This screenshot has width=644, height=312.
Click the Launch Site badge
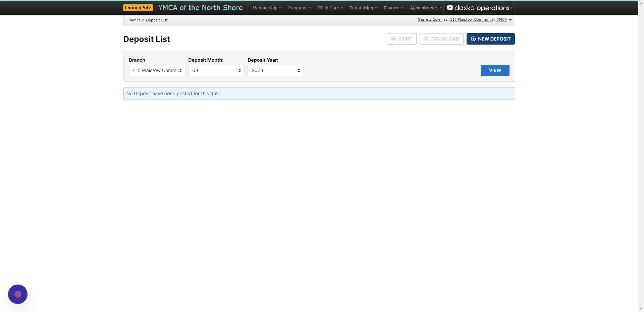click(x=138, y=7)
